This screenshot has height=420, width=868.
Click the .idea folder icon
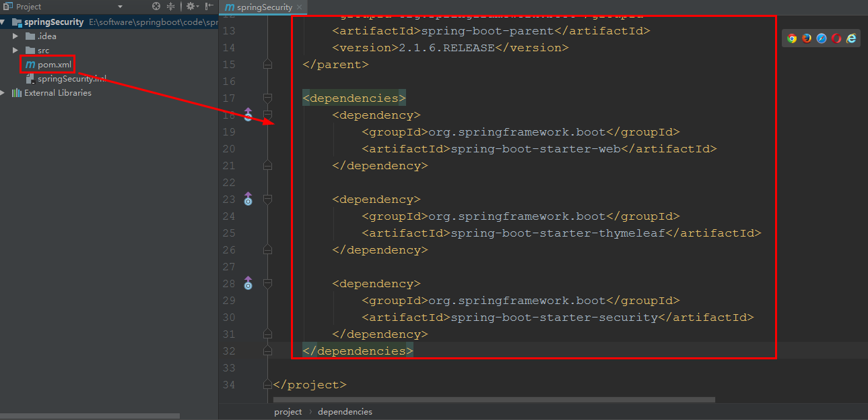click(x=30, y=36)
